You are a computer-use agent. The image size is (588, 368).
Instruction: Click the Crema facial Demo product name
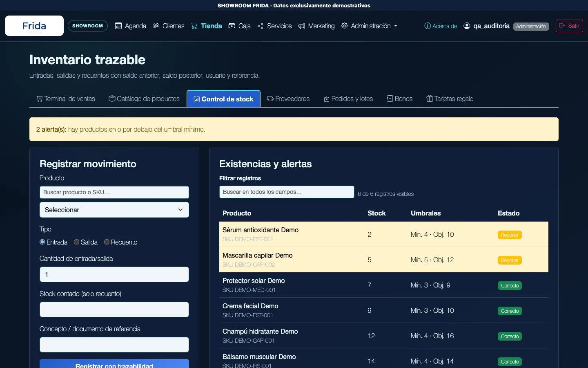pos(250,306)
